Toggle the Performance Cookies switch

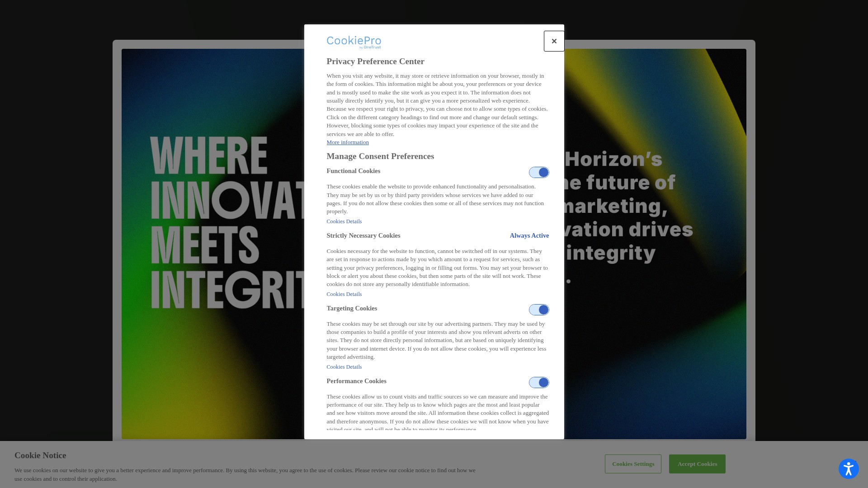click(539, 383)
